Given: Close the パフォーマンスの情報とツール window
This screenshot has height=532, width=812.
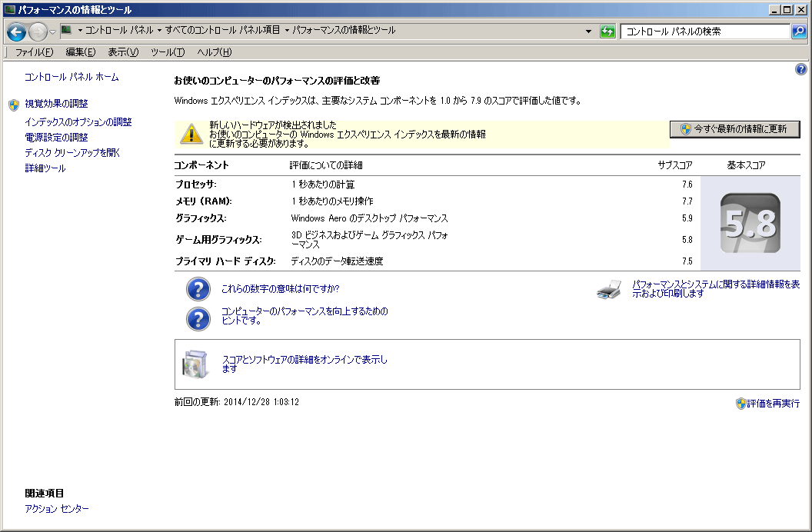Looking at the screenshot, I should click(800, 9).
